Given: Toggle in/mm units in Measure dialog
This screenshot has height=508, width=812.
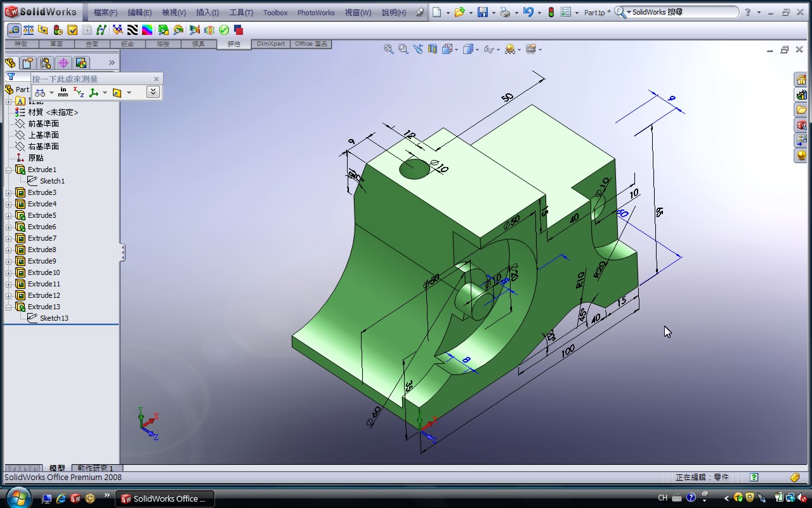Looking at the screenshot, I should tap(63, 92).
